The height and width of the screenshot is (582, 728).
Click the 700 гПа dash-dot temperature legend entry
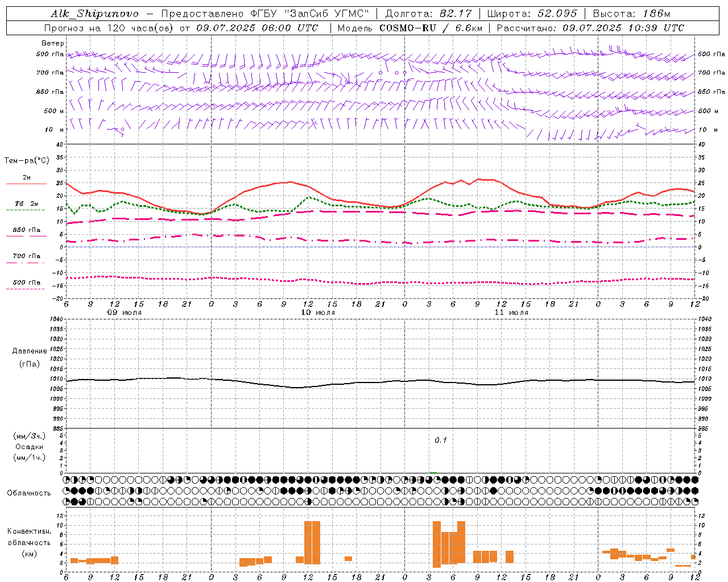pyautogui.click(x=26, y=256)
